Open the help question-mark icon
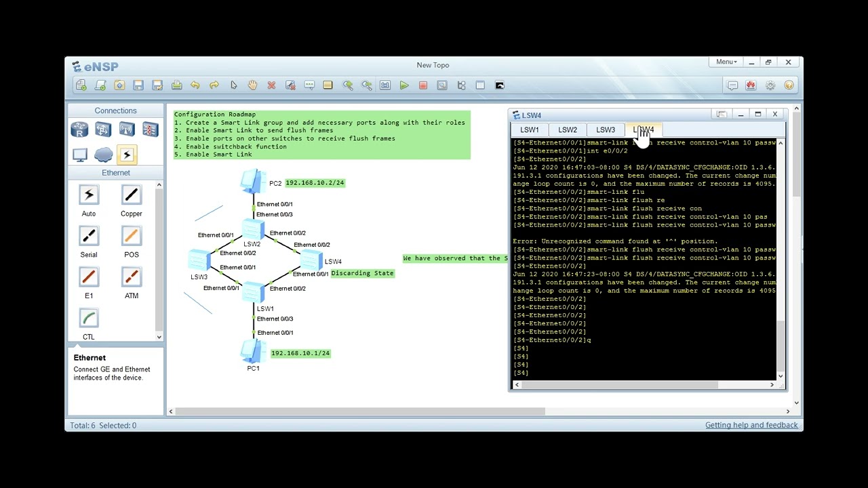Image resolution: width=868 pixels, height=488 pixels. (789, 85)
